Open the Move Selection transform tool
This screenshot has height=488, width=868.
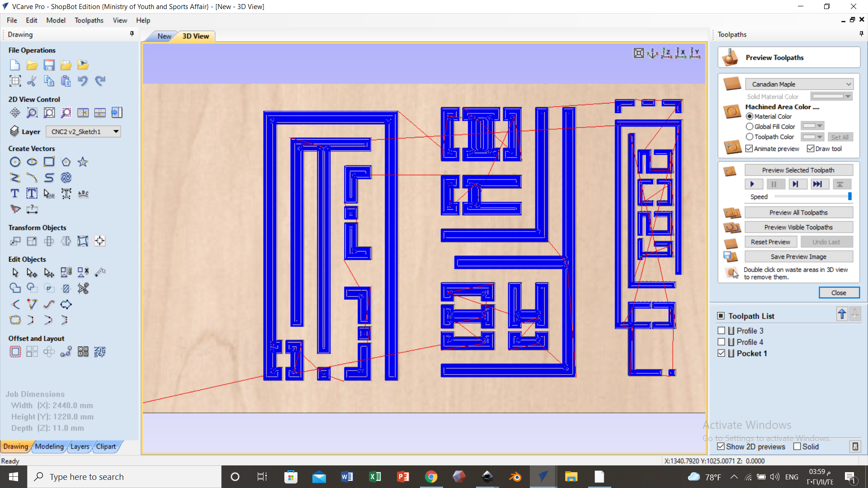[x=15, y=241]
